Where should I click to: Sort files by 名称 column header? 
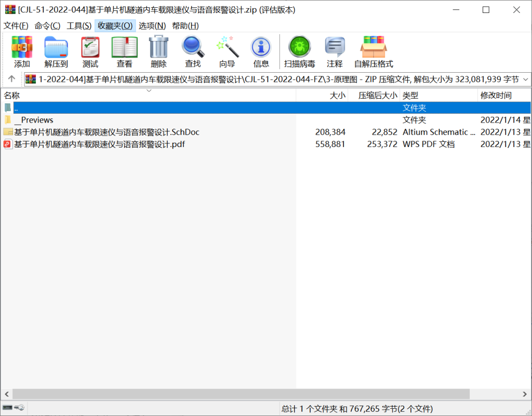click(12, 96)
